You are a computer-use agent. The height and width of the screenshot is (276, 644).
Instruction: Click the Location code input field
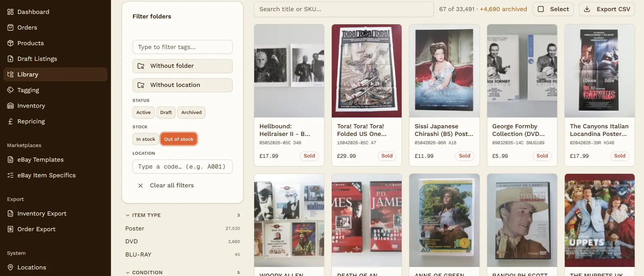[x=182, y=167]
